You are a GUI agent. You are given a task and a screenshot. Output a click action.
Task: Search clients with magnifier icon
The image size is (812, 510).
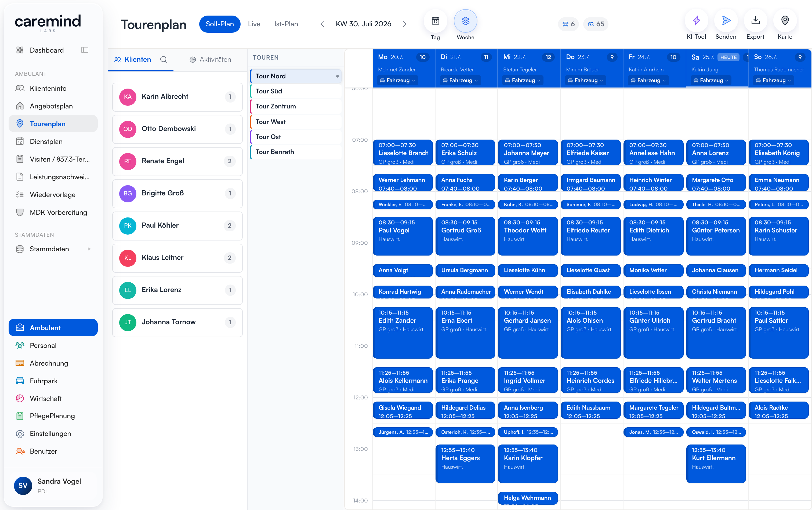(x=164, y=60)
